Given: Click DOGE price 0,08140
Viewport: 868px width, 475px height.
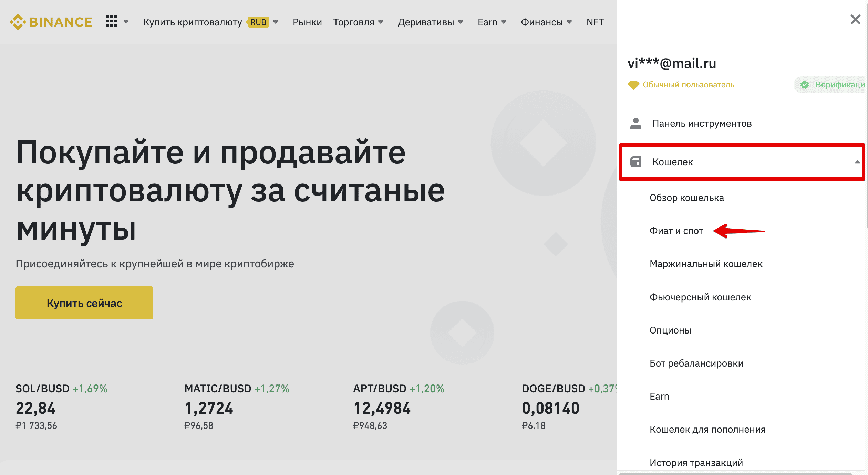Looking at the screenshot, I should coord(550,408).
